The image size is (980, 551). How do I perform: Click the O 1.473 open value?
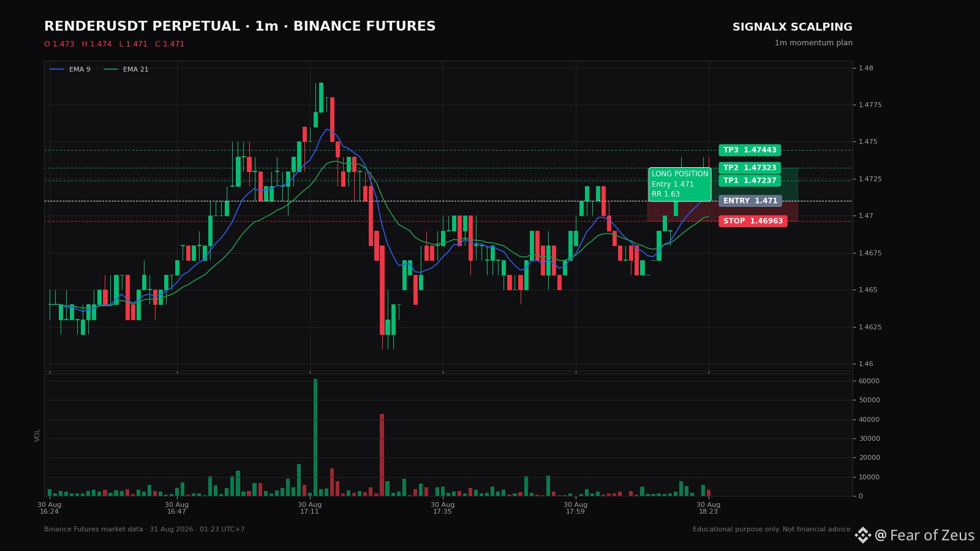coord(59,44)
